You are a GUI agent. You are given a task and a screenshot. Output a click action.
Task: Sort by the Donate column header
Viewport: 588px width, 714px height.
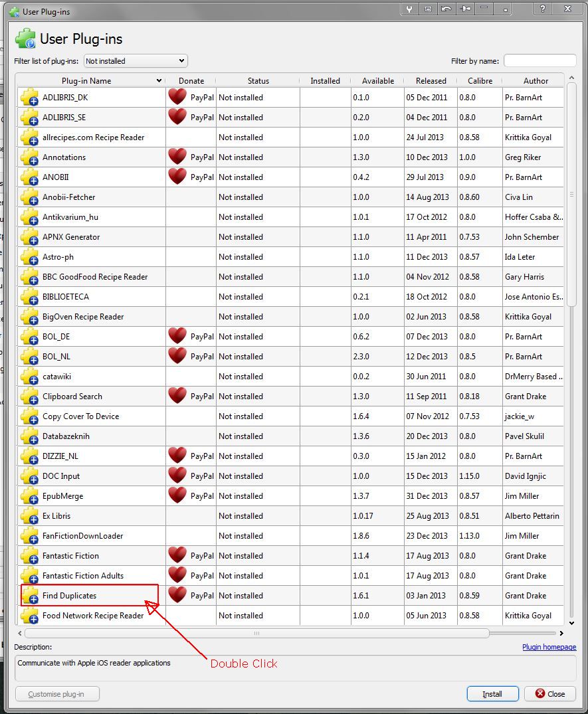coord(191,81)
